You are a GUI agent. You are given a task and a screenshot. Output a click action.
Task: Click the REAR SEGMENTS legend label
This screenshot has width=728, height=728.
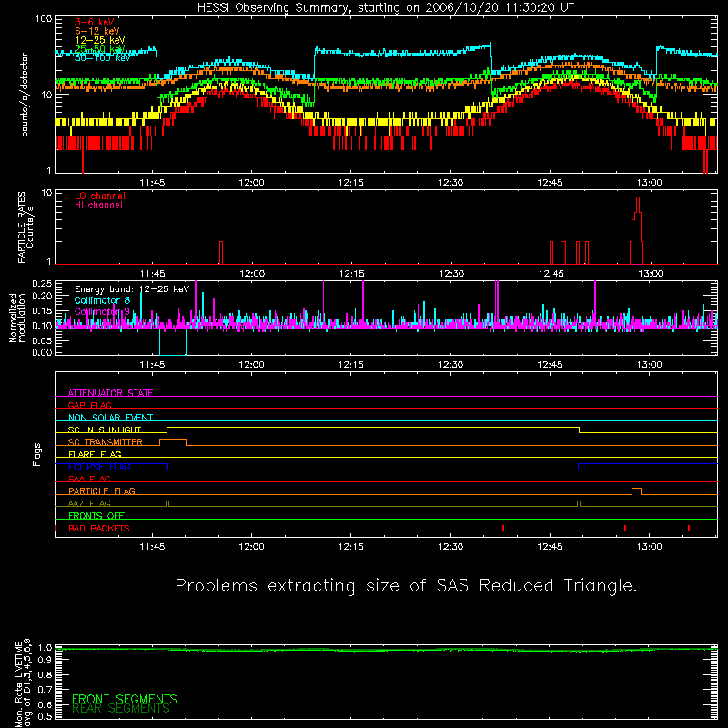(x=121, y=709)
